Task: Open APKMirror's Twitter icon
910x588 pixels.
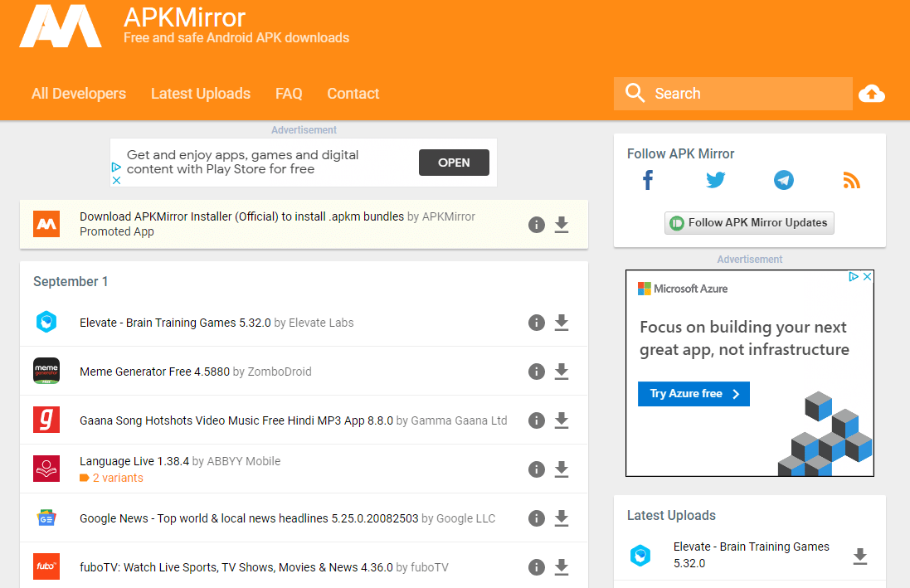Action: 715,180
